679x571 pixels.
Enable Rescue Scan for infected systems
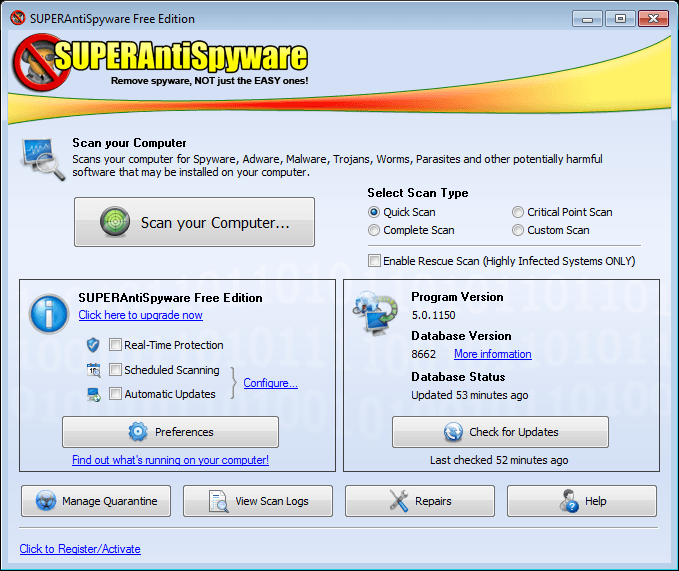pyautogui.click(x=374, y=261)
